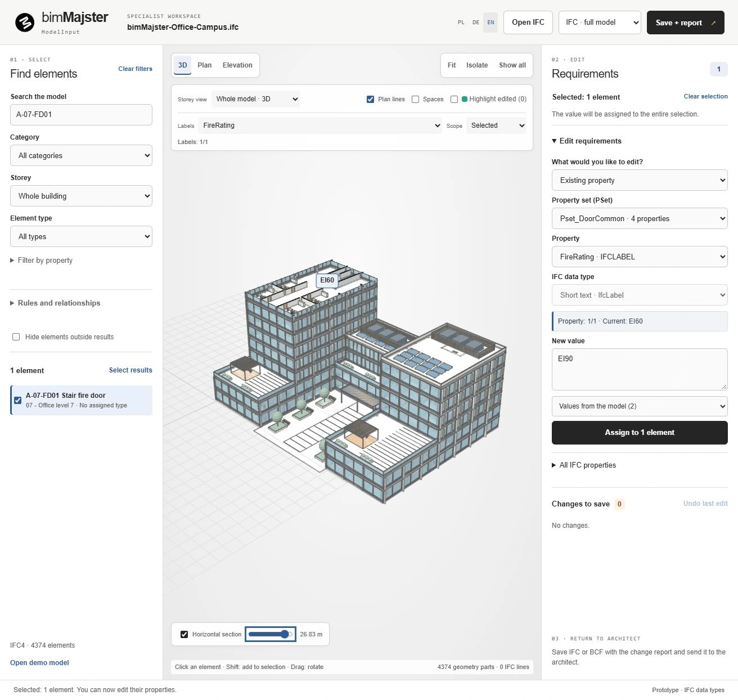Open the Category dropdown
The width and height of the screenshot is (738, 700).
coord(81,155)
